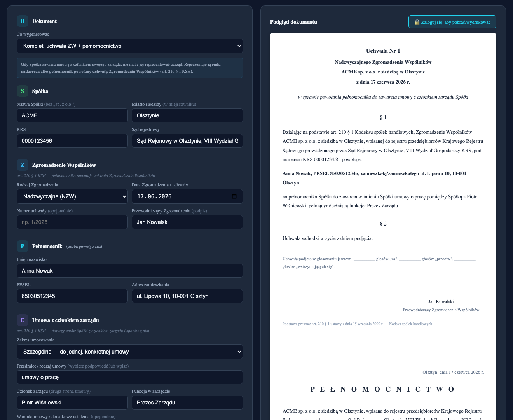The width and height of the screenshot is (513, 420).
Task: Click the 'Zgromadzenie Wspólników' section heading
Action: coord(64,165)
